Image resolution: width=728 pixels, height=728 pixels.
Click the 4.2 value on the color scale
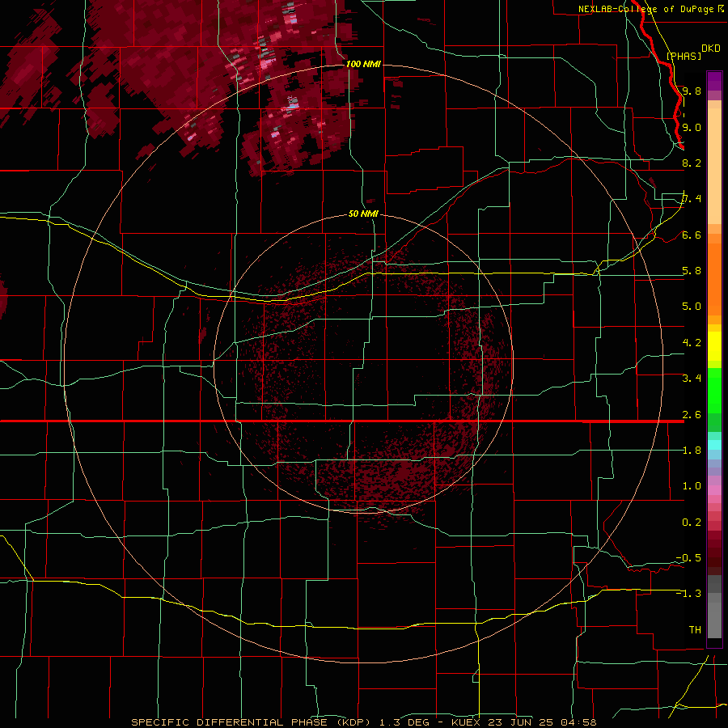pyautogui.click(x=692, y=343)
